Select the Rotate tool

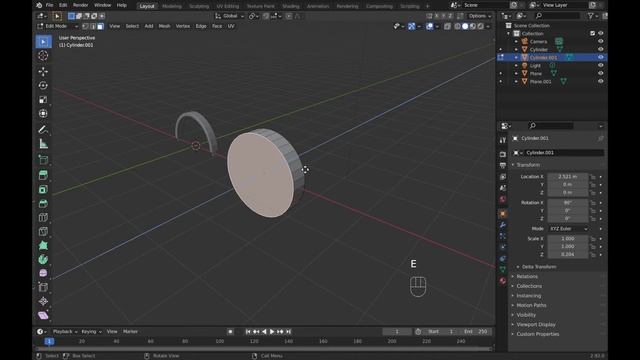[43, 85]
